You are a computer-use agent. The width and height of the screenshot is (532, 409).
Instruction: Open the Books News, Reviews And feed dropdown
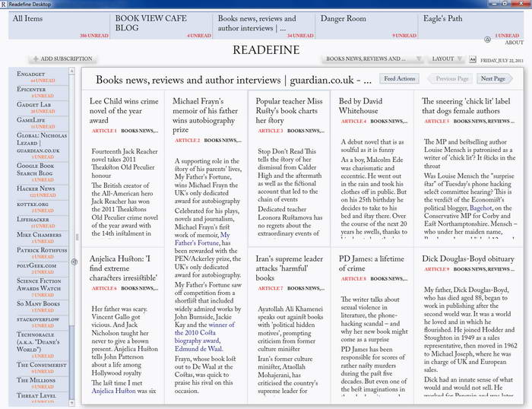point(372,59)
